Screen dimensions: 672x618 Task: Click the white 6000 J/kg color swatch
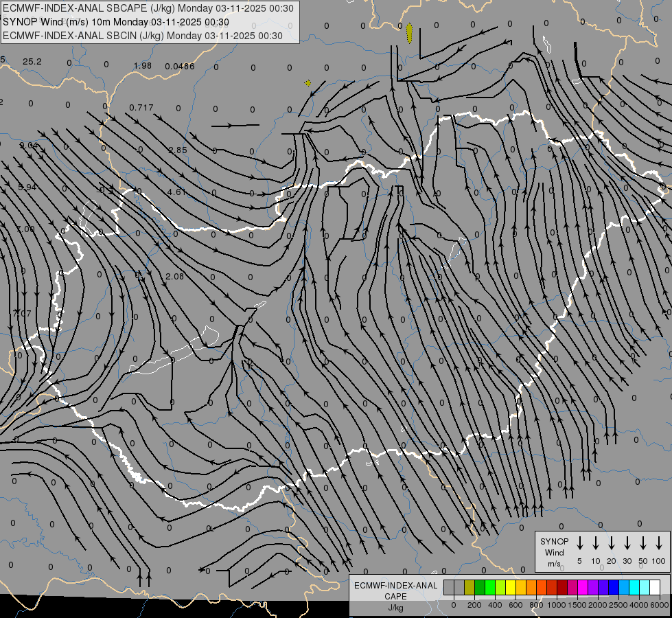655,587
